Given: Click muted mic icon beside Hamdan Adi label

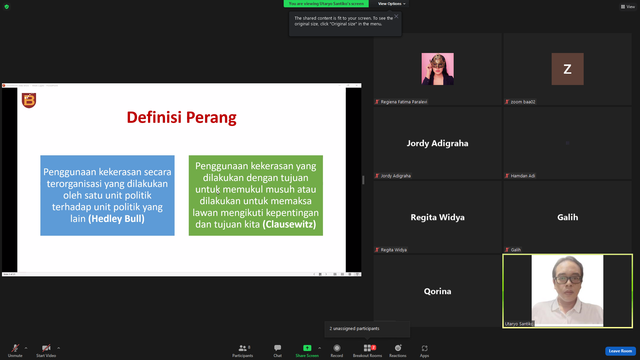Looking at the screenshot, I should [507, 176].
